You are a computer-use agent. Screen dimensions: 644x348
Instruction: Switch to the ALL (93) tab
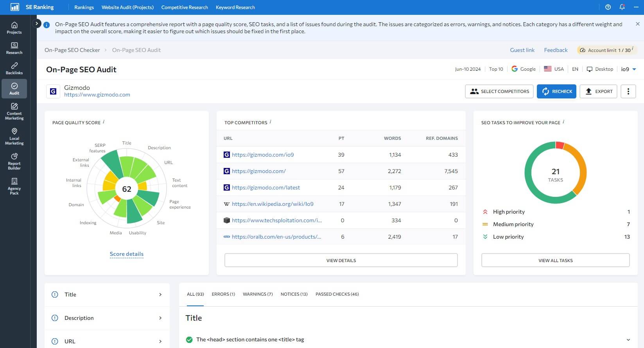tap(196, 294)
